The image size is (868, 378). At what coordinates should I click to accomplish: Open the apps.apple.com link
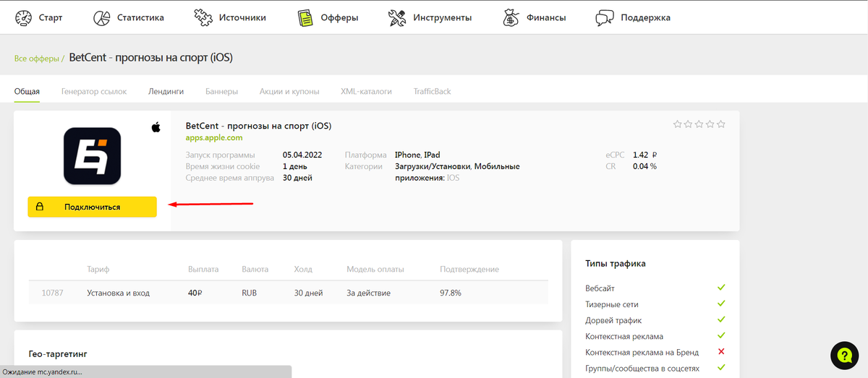tap(214, 137)
